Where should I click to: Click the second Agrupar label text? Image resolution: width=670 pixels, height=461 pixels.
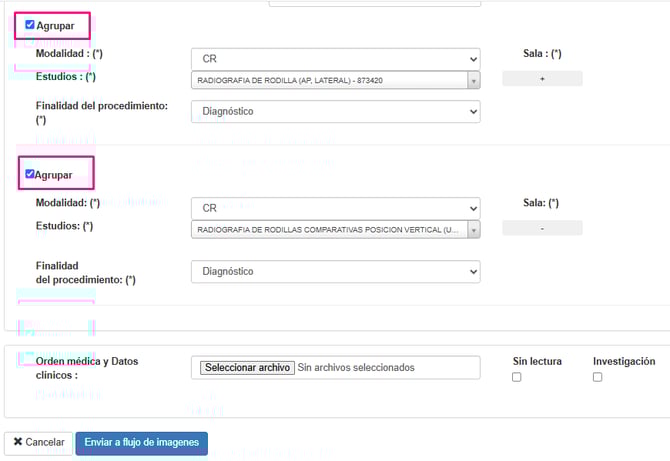(55, 173)
